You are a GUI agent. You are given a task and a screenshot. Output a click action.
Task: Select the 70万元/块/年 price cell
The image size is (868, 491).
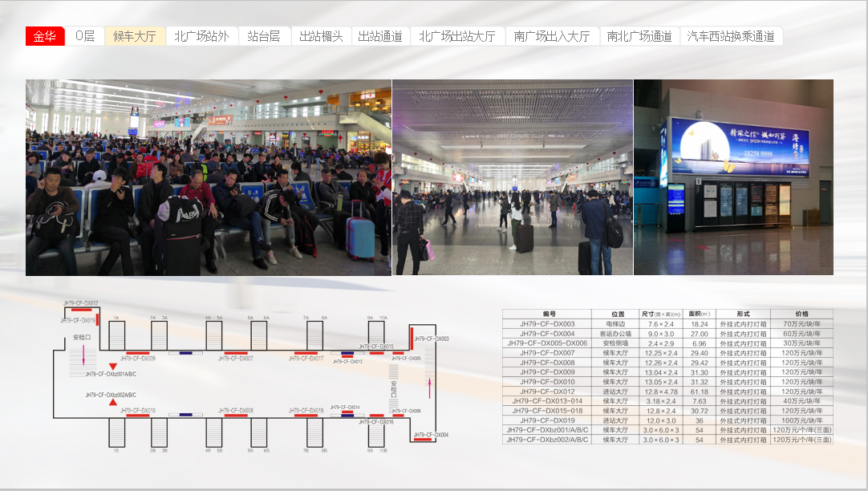point(801,324)
